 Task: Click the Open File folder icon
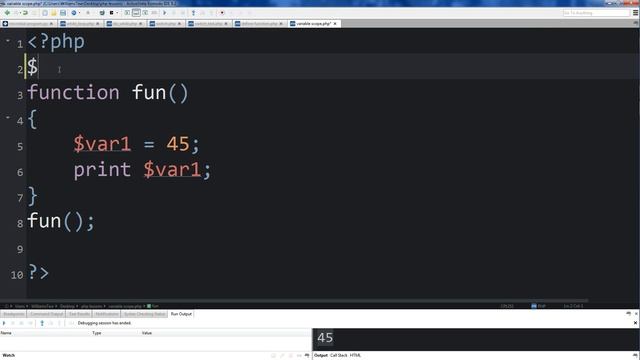[53, 13]
